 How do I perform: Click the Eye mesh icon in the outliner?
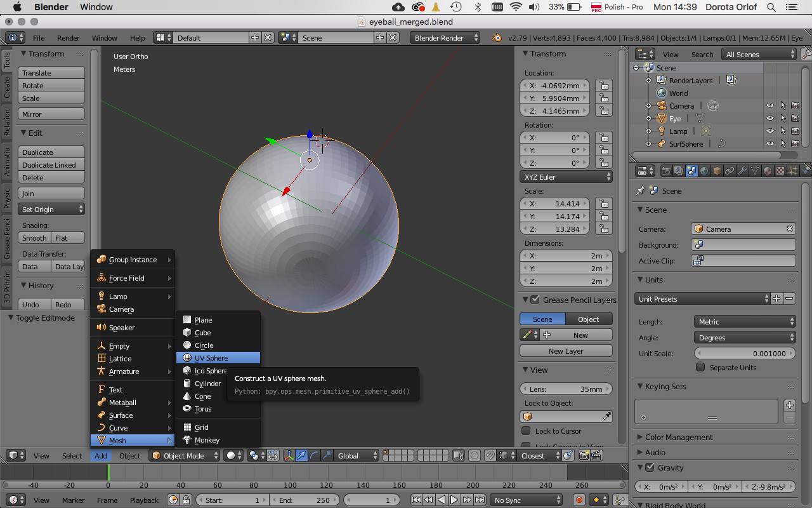pyautogui.click(x=662, y=119)
